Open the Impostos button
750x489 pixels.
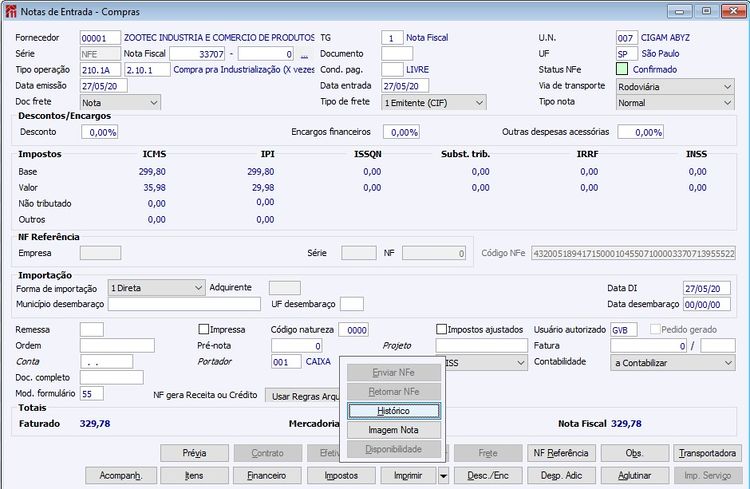click(341, 476)
